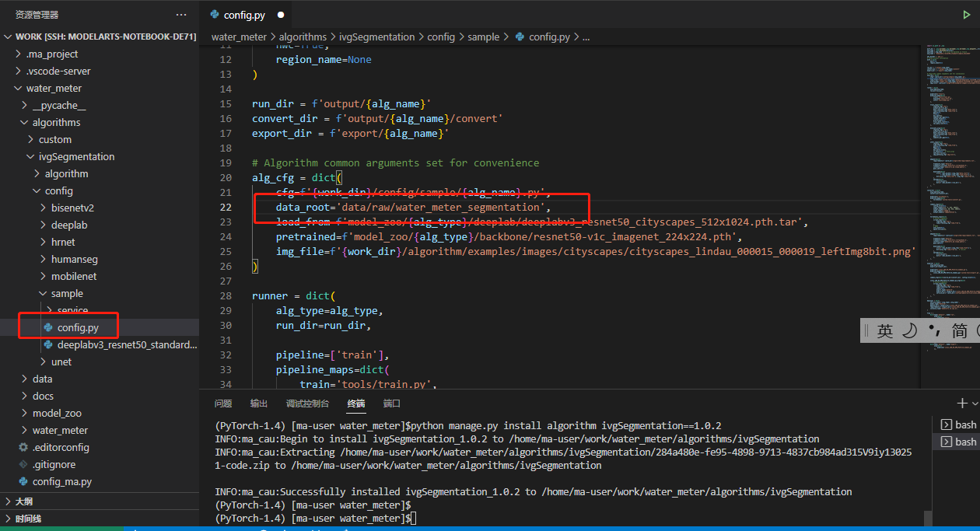
Task: Expand the humanseg folder
Action: 100,259
